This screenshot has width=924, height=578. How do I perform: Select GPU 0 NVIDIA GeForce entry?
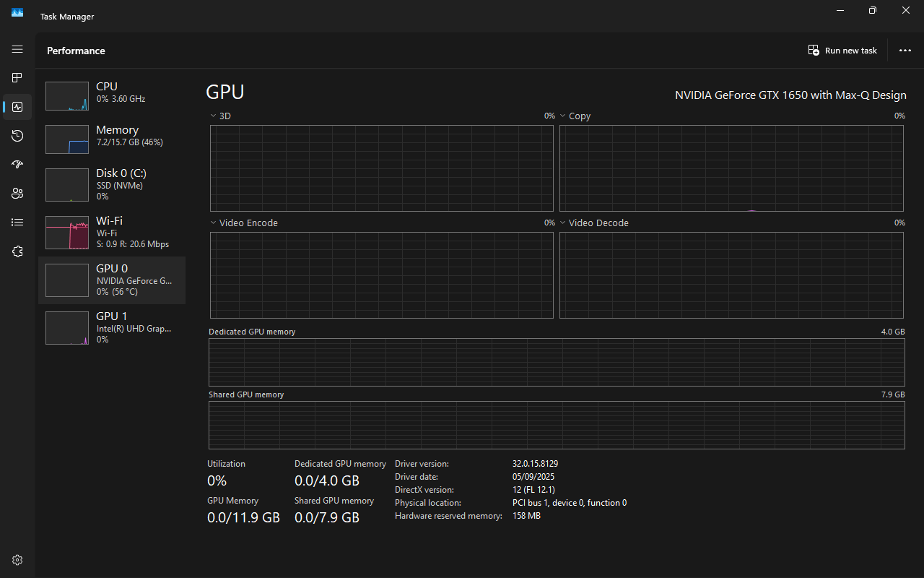pyautogui.click(x=112, y=280)
